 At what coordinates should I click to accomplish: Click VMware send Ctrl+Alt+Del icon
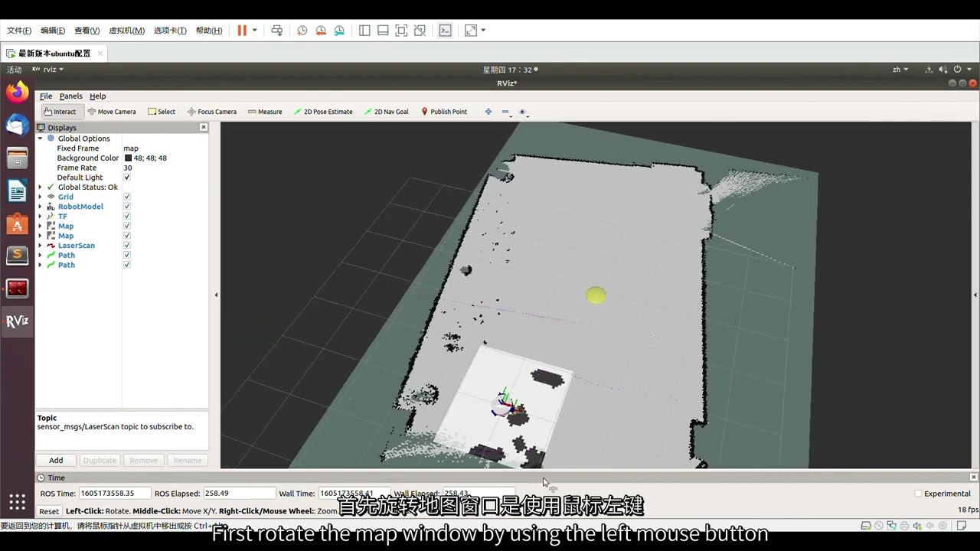277,31
